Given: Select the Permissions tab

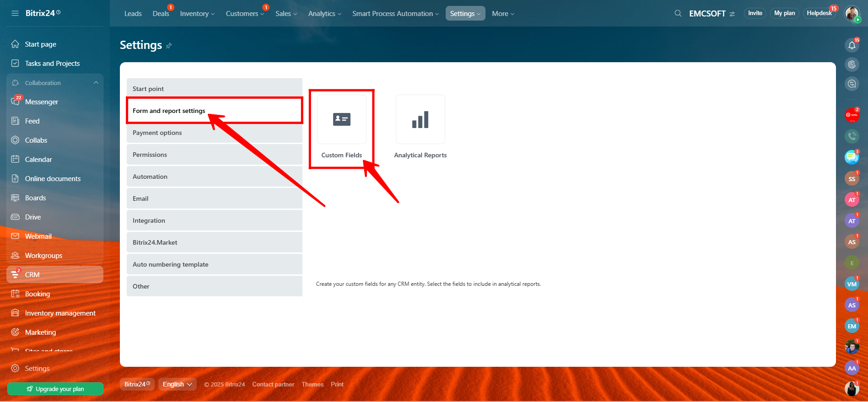Looking at the screenshot, I should (x=215, y=155).
